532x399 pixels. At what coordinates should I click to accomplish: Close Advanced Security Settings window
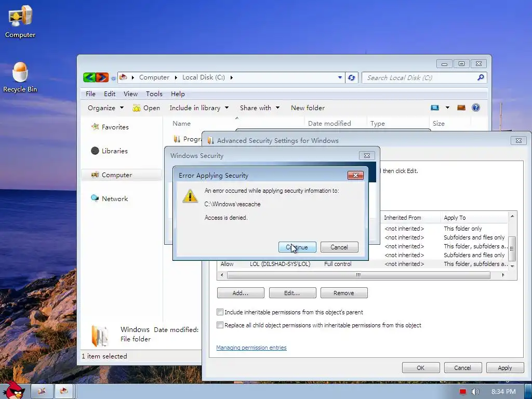518,140
